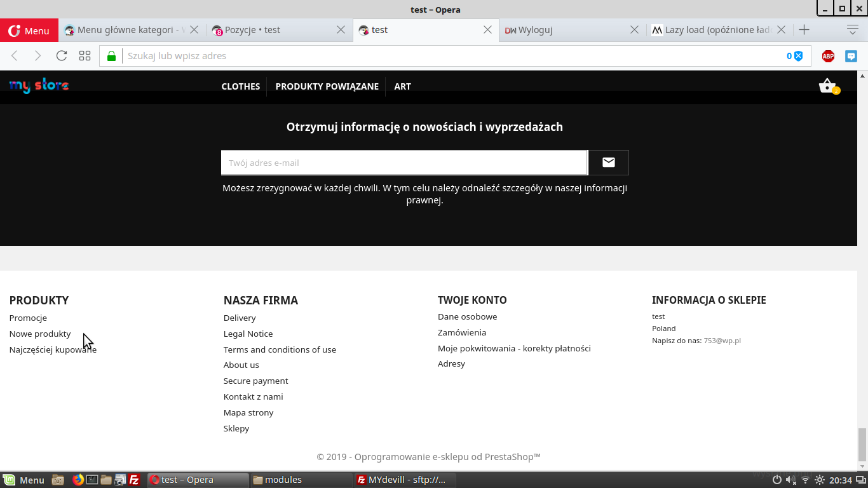The height and width of the screenshot is (488, 868).
Task: Open the blue chat extension icon
Action: (851, 56)
